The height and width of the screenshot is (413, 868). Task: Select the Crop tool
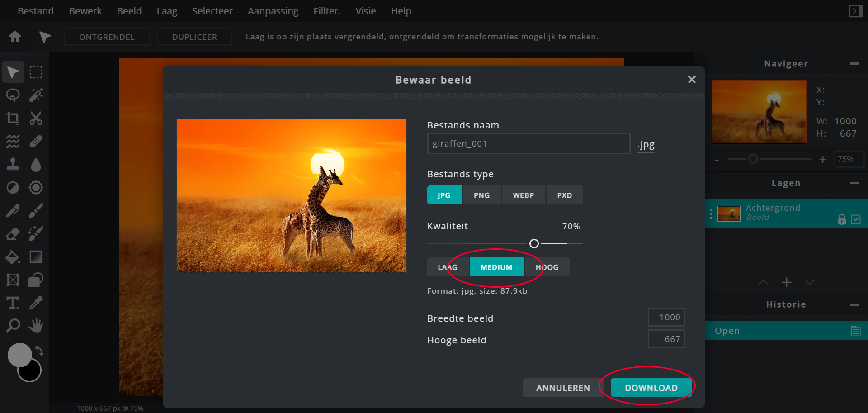pyautogui.click(x=13, y=119)
